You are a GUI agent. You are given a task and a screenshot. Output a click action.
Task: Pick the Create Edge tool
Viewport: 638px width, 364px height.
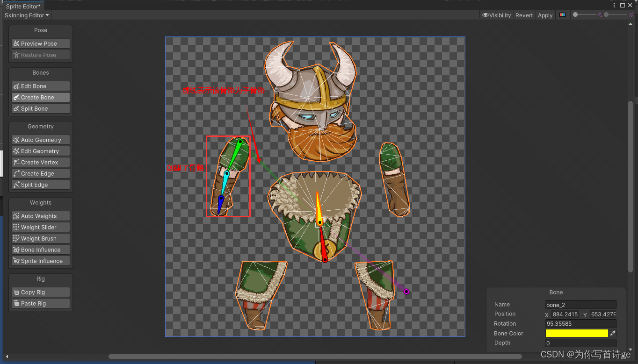pos(41,173)
